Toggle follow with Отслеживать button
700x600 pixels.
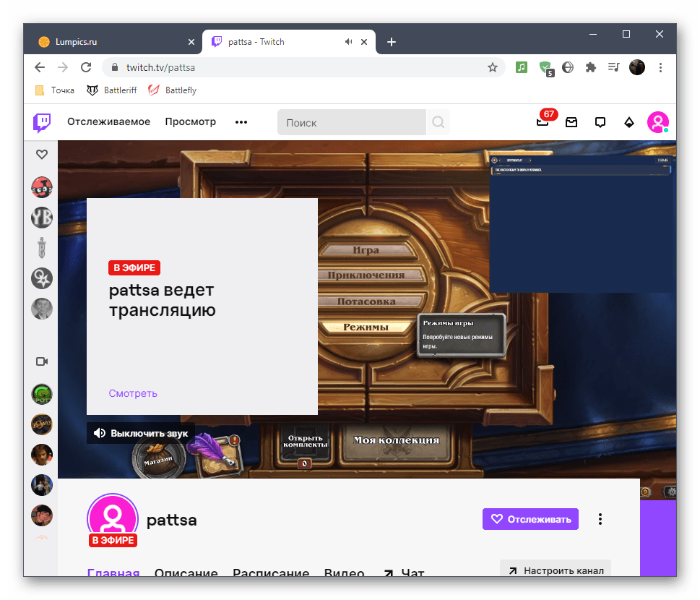(x=530, y=519)
